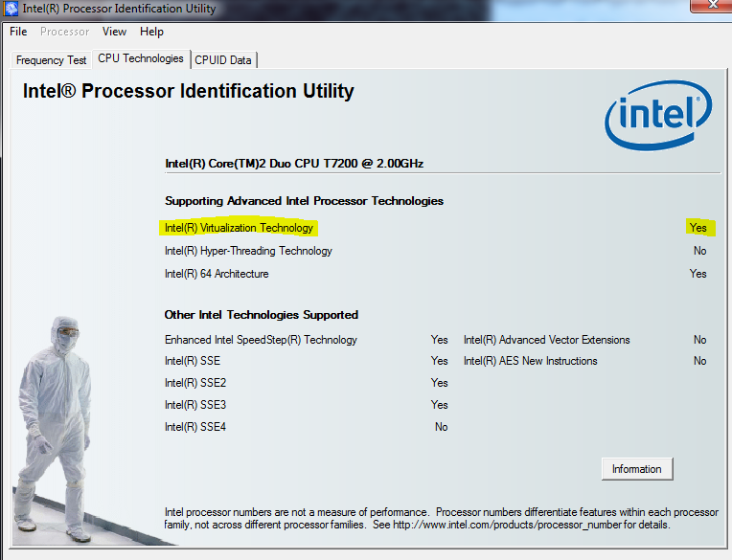The image size is (732, 560).
Task: Open the View menu
Action: 114,32
